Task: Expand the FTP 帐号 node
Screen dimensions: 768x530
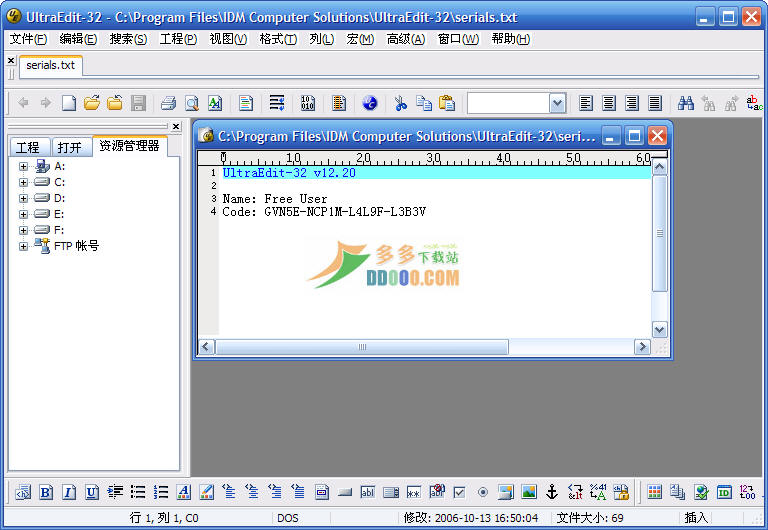Action: coord(23,246)
